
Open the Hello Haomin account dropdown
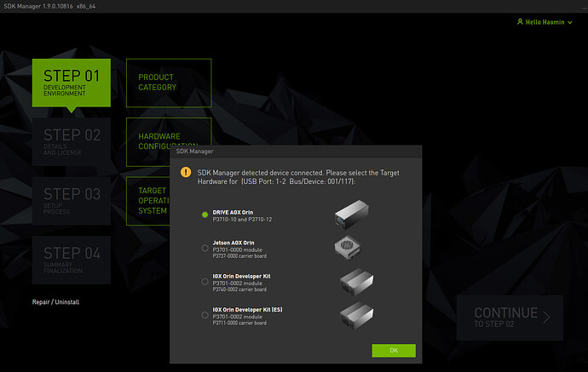(x=545, y=22)
